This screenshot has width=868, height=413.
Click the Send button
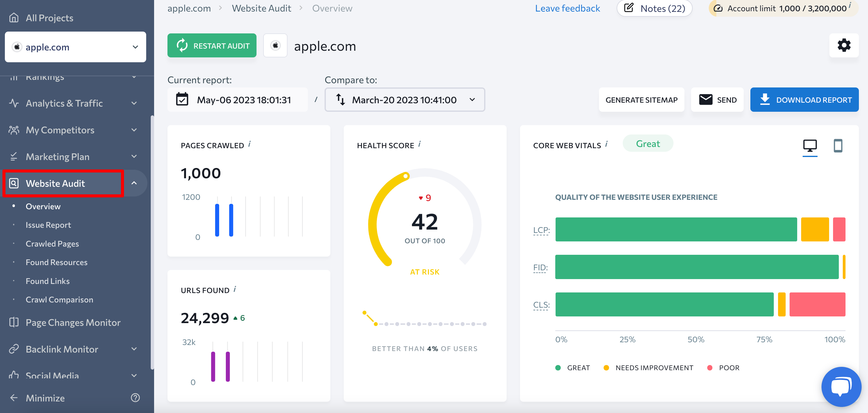717,100
